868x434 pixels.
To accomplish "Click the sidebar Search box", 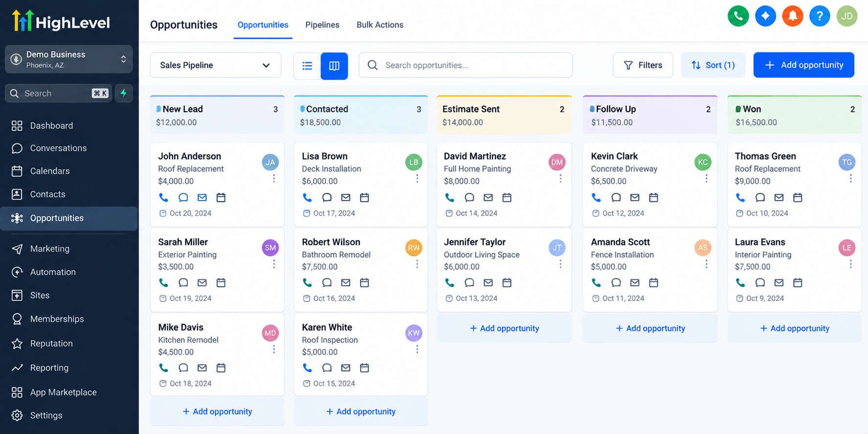I will coord(58,93).
